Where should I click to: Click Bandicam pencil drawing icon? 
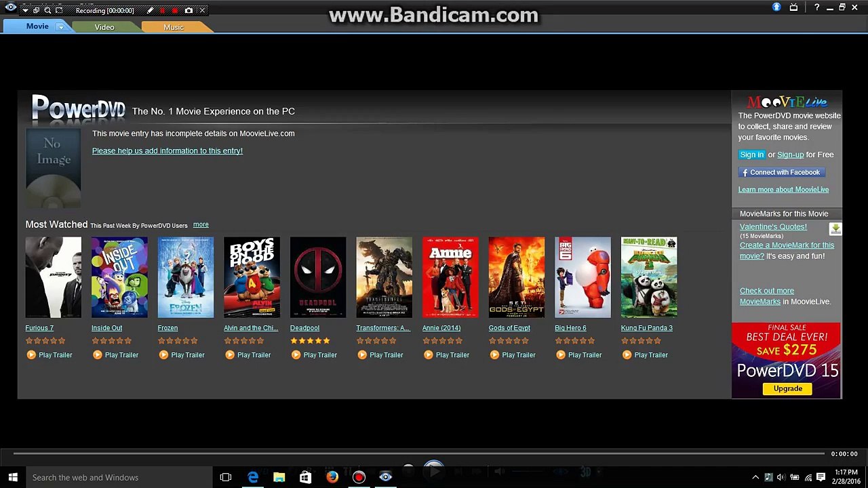coord(150,11)
